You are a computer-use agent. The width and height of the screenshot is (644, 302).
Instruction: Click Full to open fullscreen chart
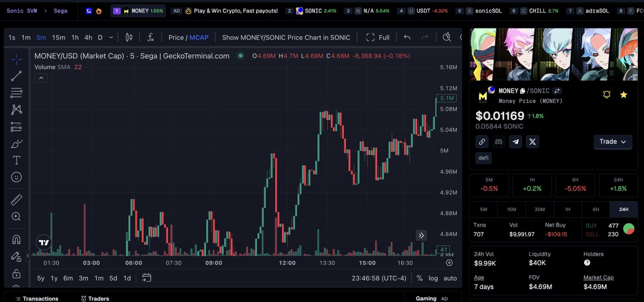378,38
